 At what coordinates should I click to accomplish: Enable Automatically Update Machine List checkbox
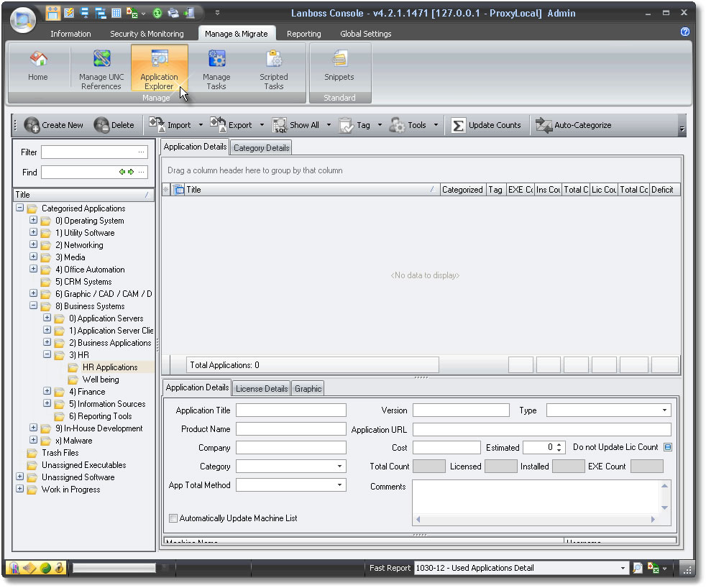point(173,518)
